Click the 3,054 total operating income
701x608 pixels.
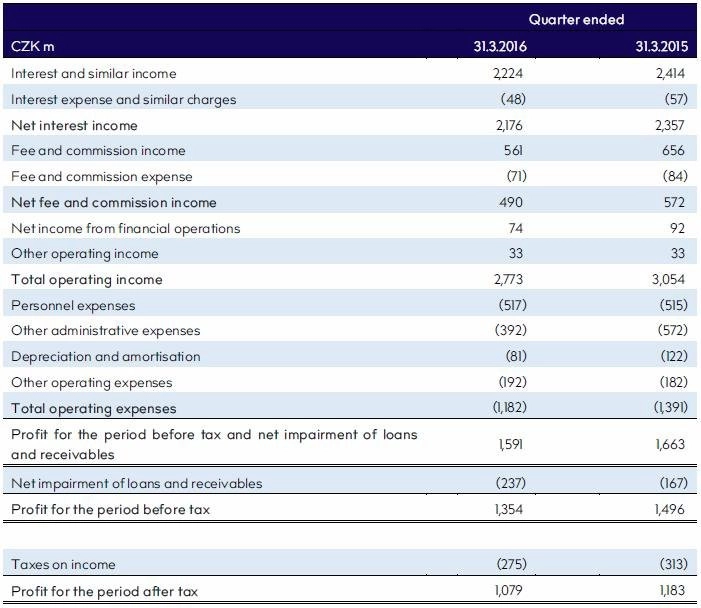[x=668, y=279]
